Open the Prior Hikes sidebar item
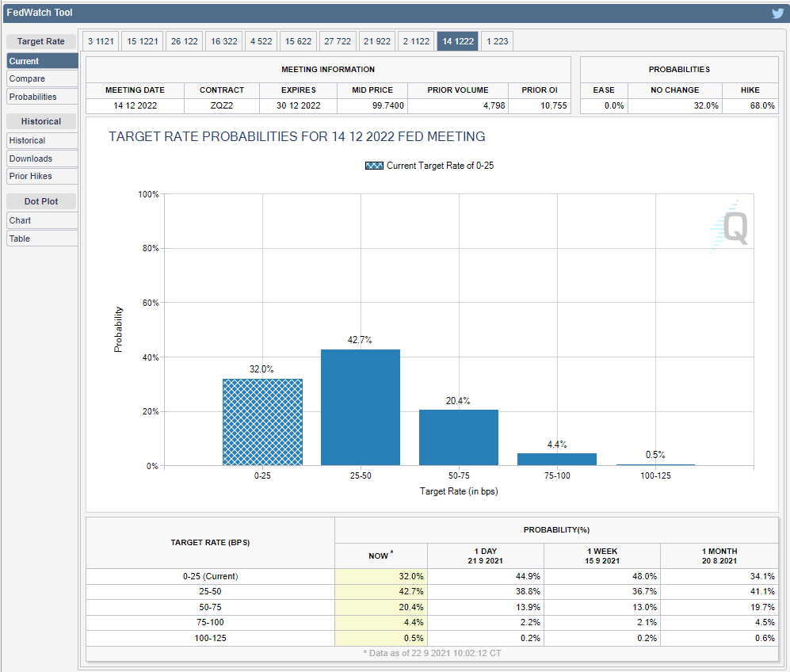 pos(42,176)
